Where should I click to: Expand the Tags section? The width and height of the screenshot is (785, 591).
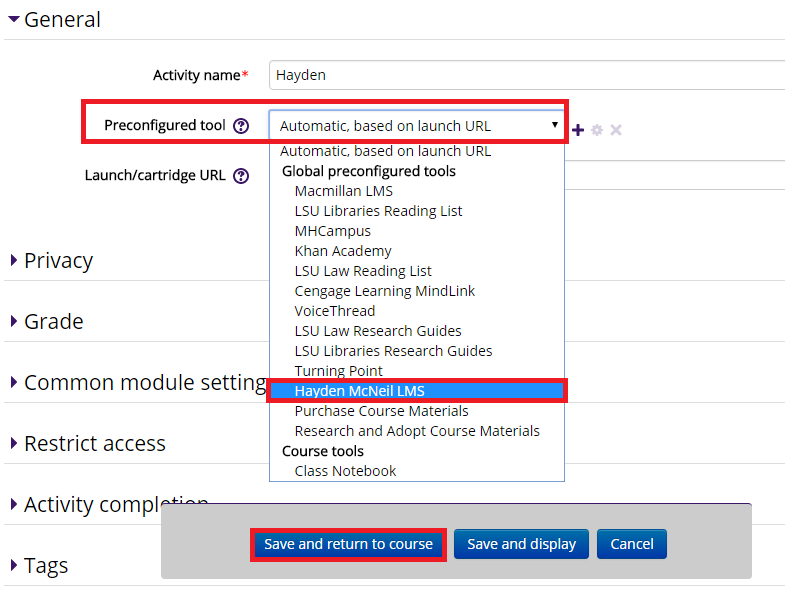[x=39, y=565]
